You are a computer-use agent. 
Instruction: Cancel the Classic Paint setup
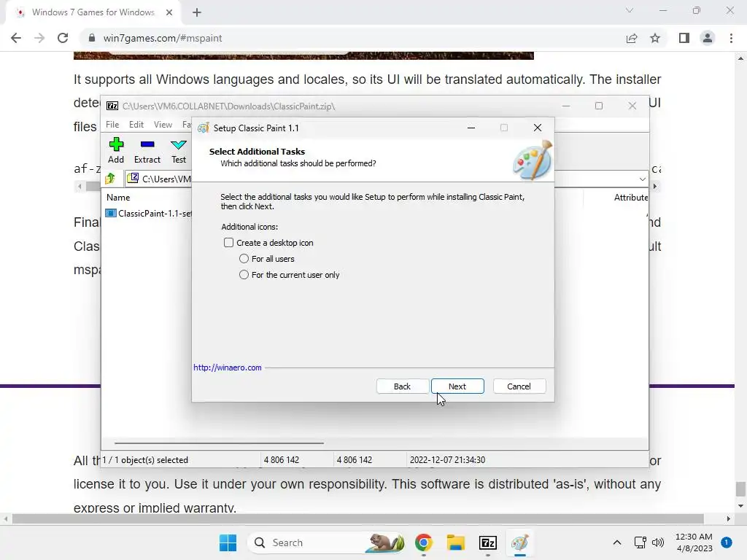519,386
